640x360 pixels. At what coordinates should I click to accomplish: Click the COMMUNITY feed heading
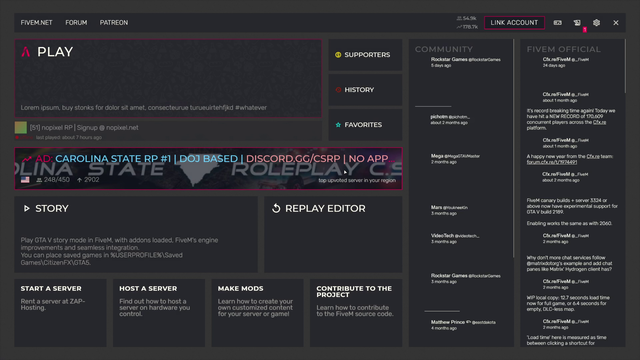444,49
